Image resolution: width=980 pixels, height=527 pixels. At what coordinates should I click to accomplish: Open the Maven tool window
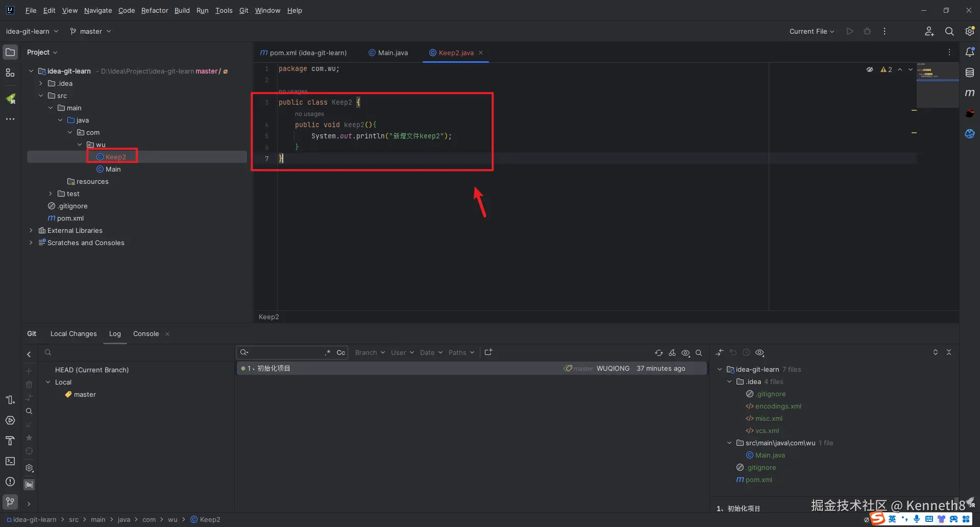[x=970, y=93]
